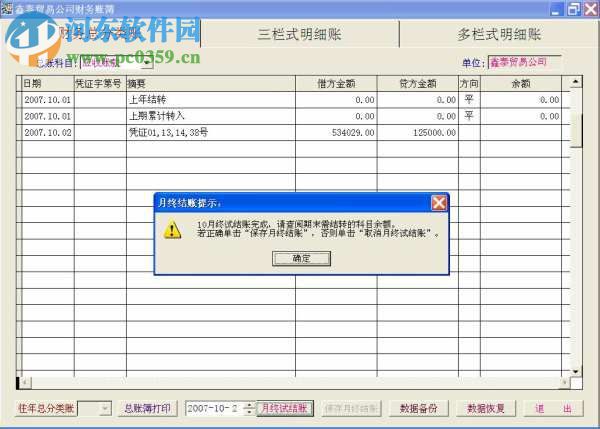Click the 日期 column header
Image resolution: width=600 pixels, height=429 pixels.
tap(48, 83)
